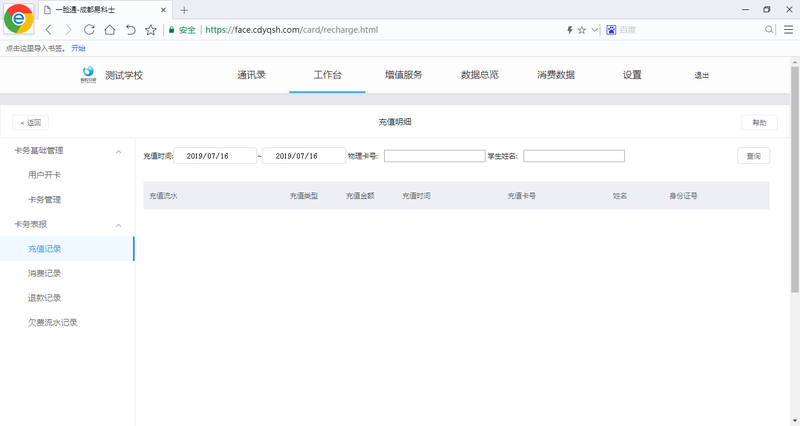Screen dimensions: 800x426
Task: Switch to the 通讯录 tab
Action: click(251, 75)
